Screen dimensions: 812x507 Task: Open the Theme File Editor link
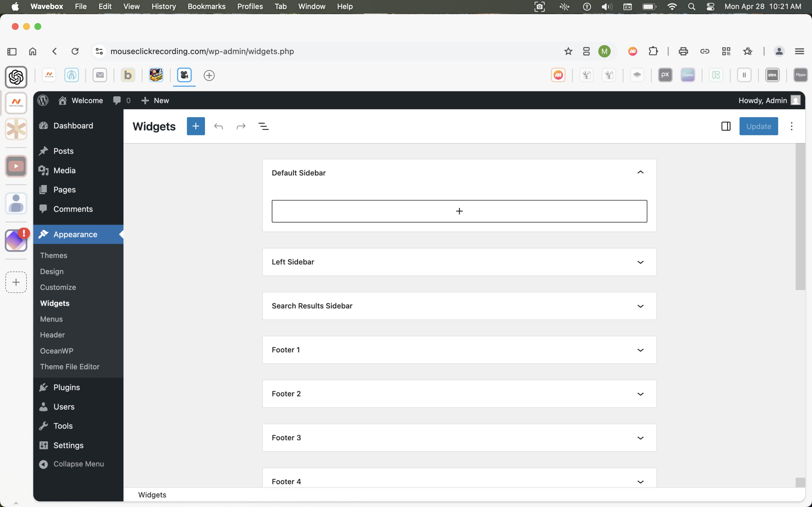pos(70,367)
